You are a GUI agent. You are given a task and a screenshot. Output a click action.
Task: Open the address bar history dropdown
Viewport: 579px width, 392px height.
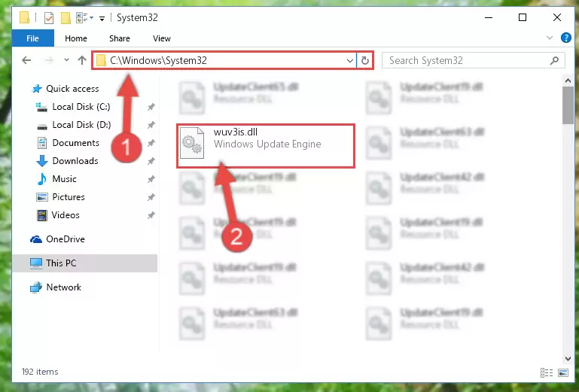349,60
